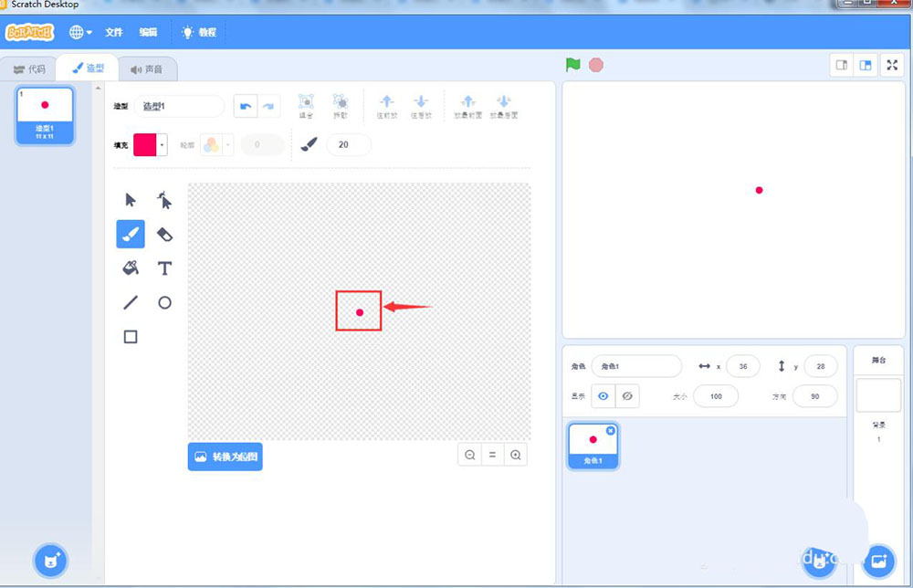
Task: Click the 转换为位图 button
Action: pyautogui.click(x=226, y=457)
